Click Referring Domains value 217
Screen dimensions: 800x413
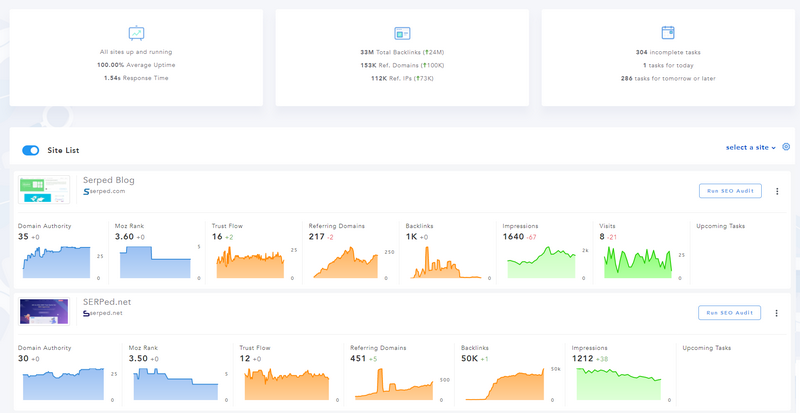coord(316,237)
